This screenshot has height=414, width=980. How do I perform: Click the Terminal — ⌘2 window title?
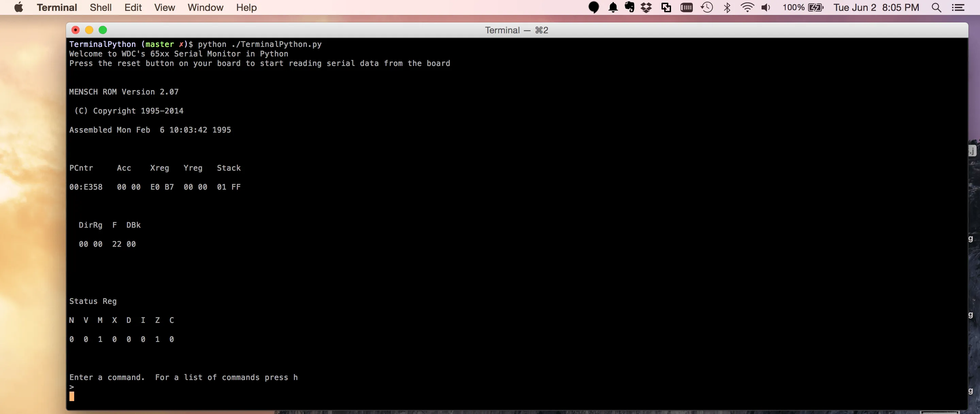click(x=516, y=30)
